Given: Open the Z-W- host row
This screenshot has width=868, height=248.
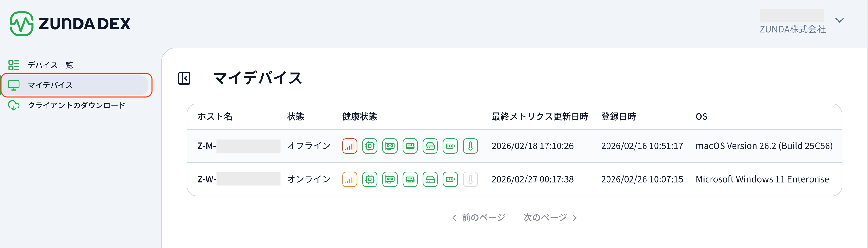Looking at the screenshot, I should click(x=206, y=179).
